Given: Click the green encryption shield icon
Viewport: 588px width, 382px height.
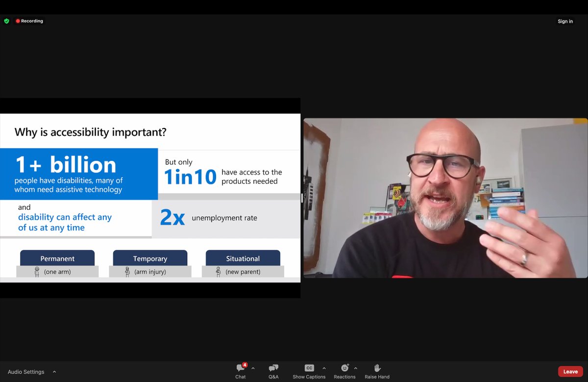Looking at the screenshot, I should tap(6, 21).
